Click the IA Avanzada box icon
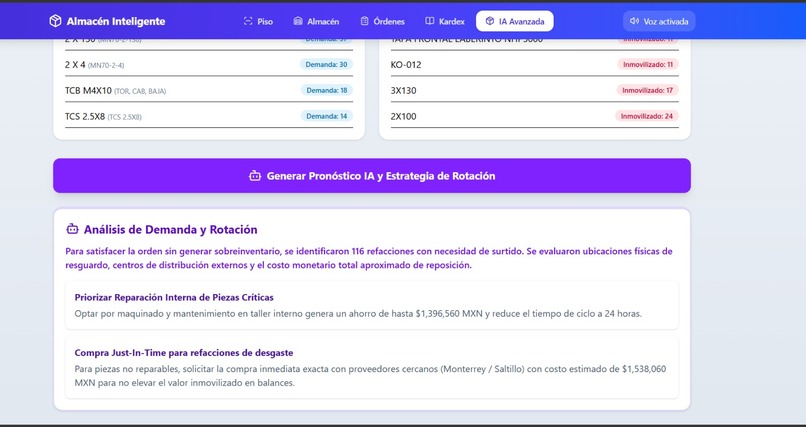 tap(490, 21)
